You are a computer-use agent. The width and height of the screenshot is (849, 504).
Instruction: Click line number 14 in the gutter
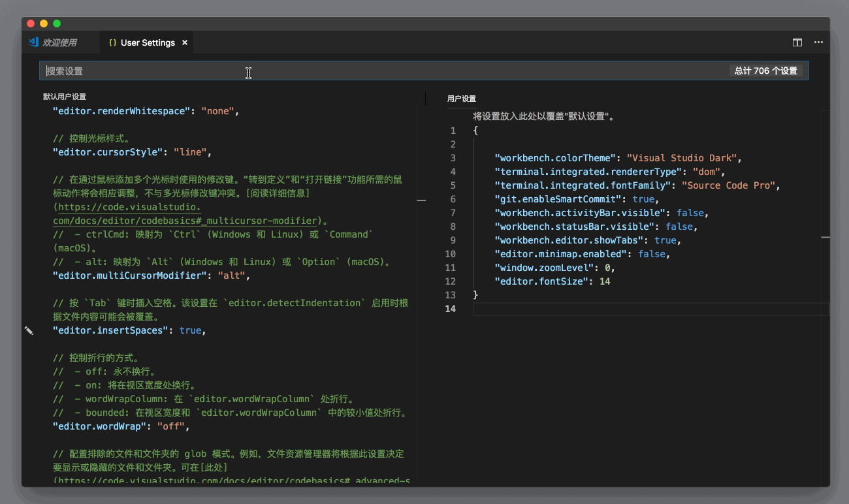450,309
